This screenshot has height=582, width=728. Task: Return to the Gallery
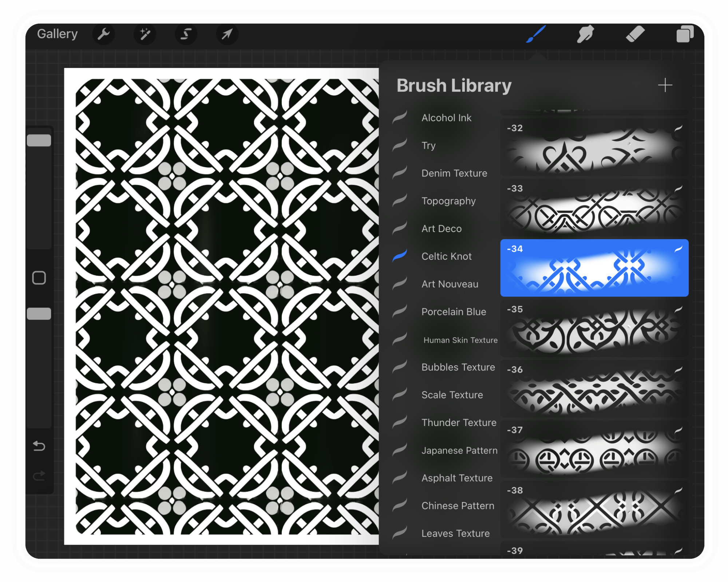click(x=58, y=34)
